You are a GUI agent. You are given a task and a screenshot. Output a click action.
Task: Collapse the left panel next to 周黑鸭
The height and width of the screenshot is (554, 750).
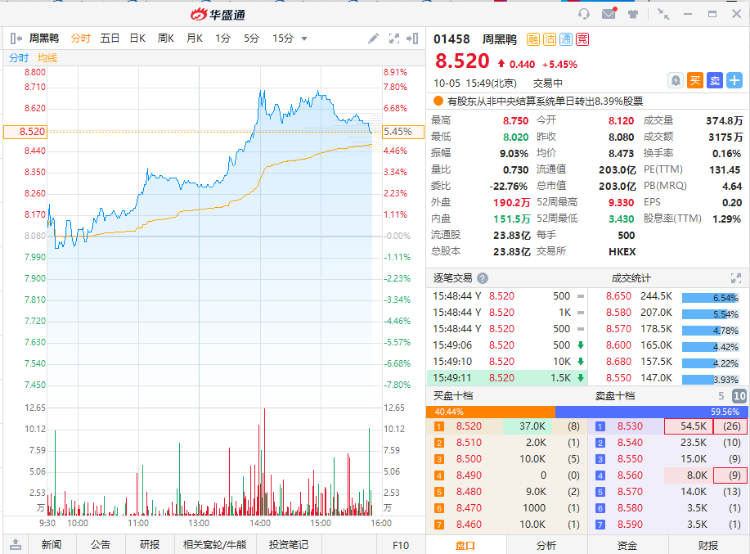(x=16, y=38)
